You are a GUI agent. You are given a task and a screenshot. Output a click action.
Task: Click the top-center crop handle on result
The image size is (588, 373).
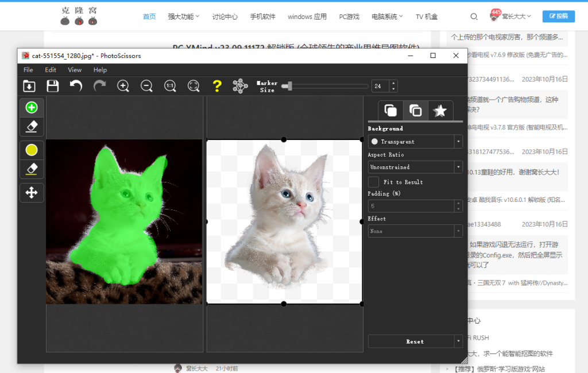pyautogui.click(x=284, y=140)
